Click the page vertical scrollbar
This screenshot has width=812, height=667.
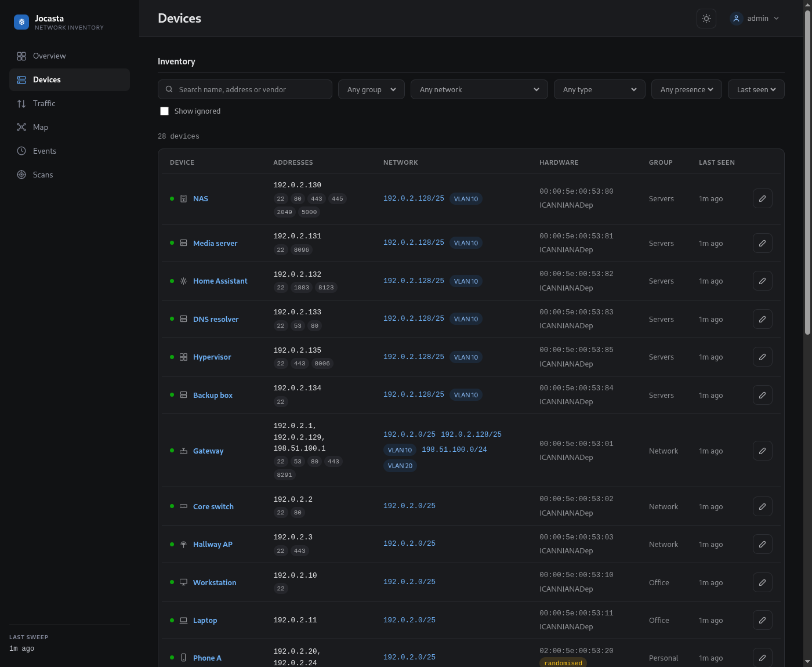tap(807, 172)
